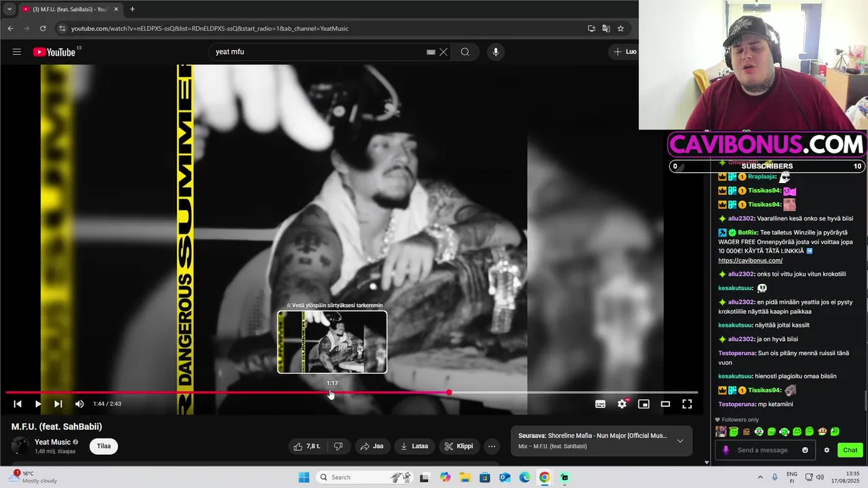Switch to theater mode
The height and width of the screenshot is (488, 868).
[x=665, y=404]
